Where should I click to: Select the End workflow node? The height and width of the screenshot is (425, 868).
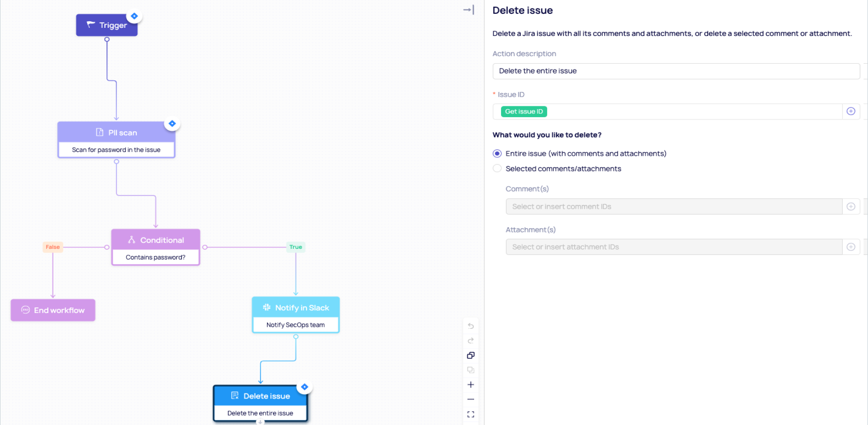tap(53, 310)
